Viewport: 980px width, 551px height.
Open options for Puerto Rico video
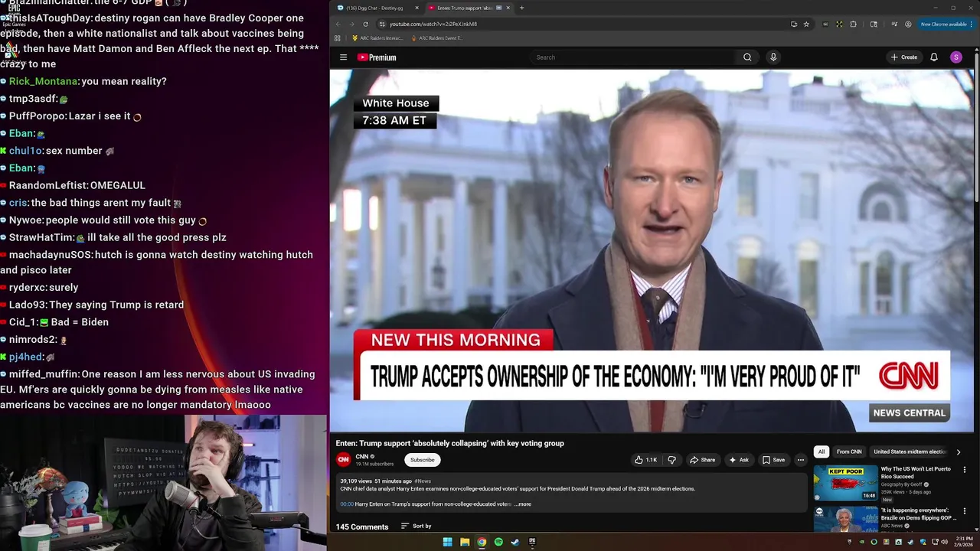coord(965,470)
